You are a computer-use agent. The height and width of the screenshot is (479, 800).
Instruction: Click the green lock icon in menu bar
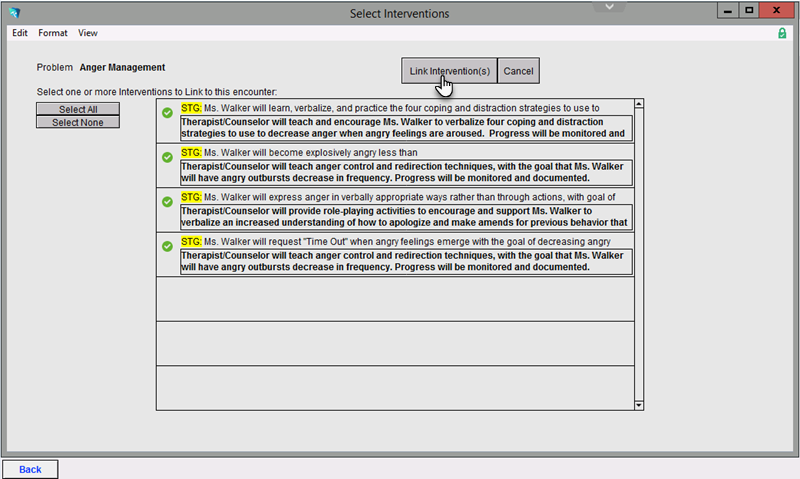pos(782,33)
